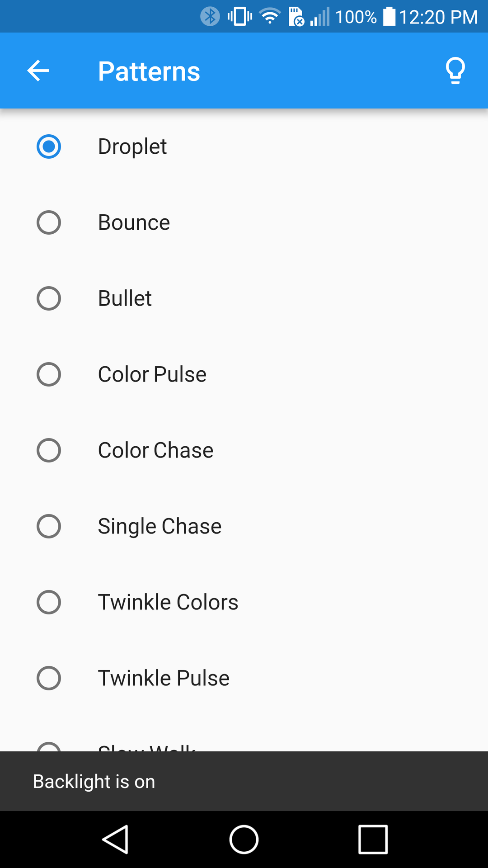This screenshot has width=488, height=868.
Task: Tap the Patterns screen title
Action: click(x=149, y=71)
